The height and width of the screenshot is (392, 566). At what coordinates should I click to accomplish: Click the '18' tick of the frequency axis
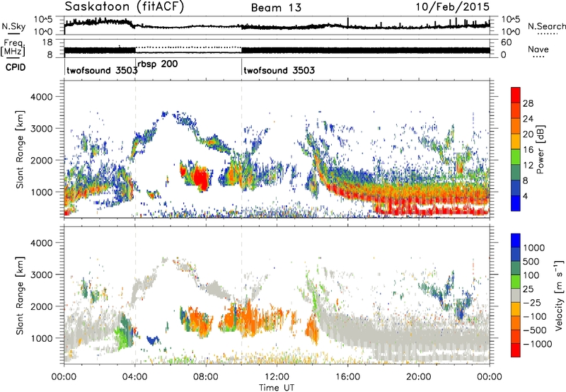pos(47,42)
